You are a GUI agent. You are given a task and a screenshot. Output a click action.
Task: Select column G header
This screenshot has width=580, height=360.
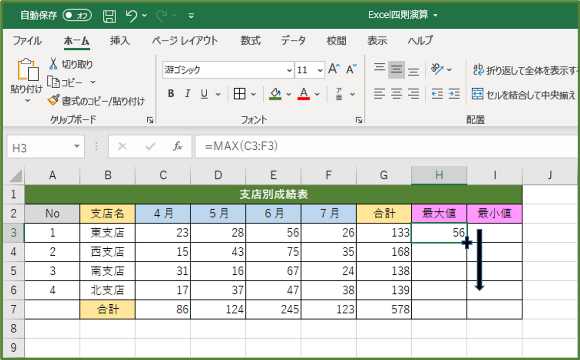coord(384,175)
